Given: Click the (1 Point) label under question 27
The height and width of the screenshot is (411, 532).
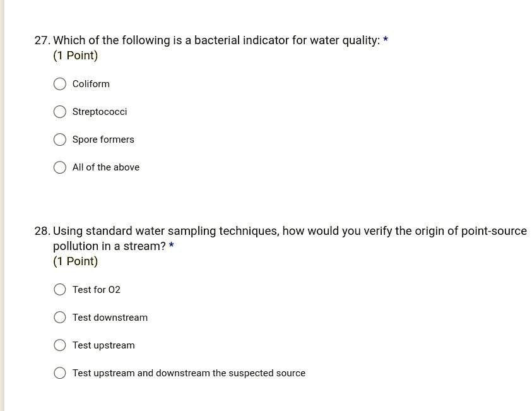Looking at the screenshot, I should 75,56.
